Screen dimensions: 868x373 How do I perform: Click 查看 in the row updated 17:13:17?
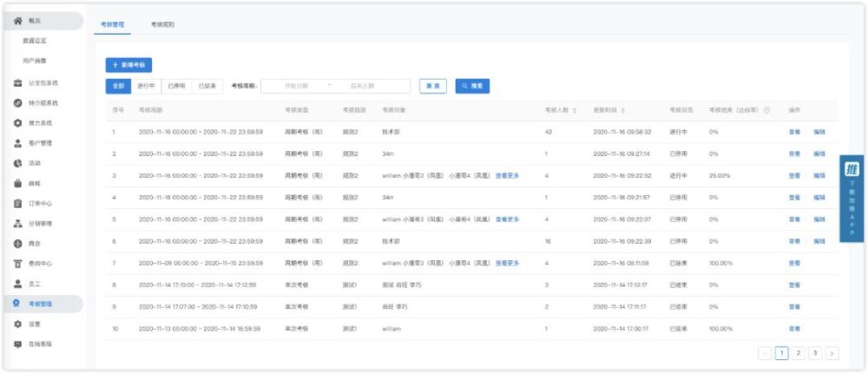click(794, 285)
